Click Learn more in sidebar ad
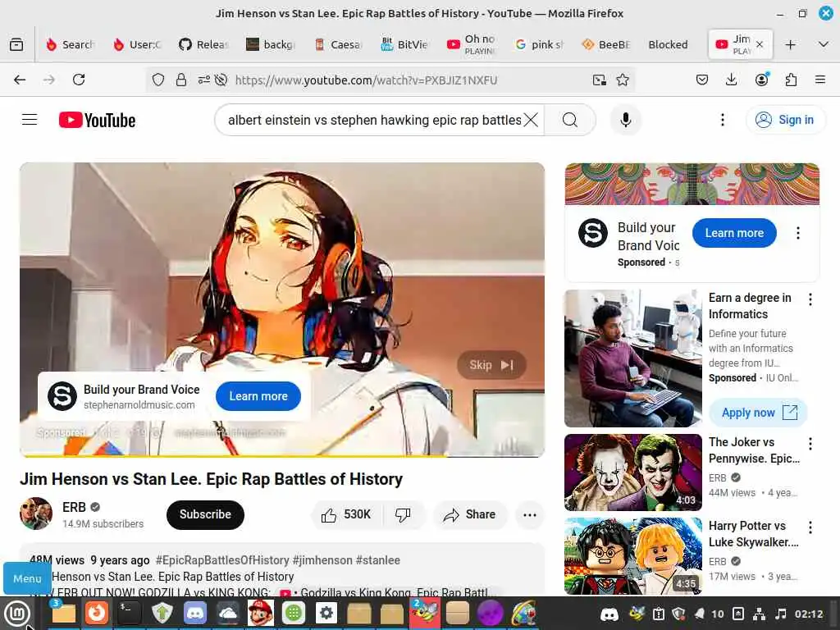The image size is (840, 630). coord(734,233)
